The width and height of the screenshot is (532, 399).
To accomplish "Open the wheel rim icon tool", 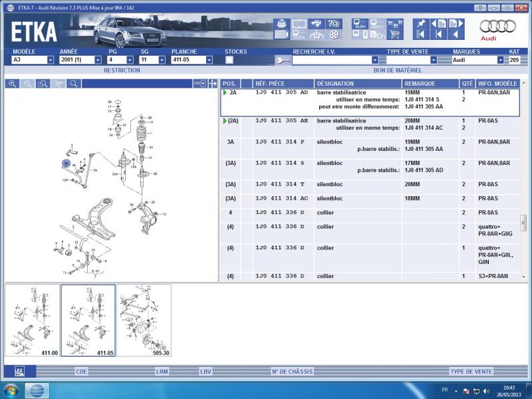I will point(334,35).
